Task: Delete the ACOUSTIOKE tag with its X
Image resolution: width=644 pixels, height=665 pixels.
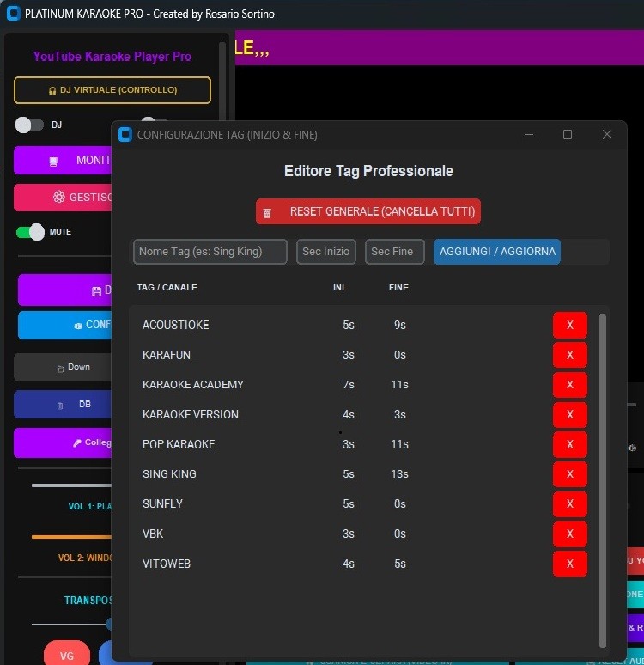Action: pyautogui.click(x=569, y=326)
